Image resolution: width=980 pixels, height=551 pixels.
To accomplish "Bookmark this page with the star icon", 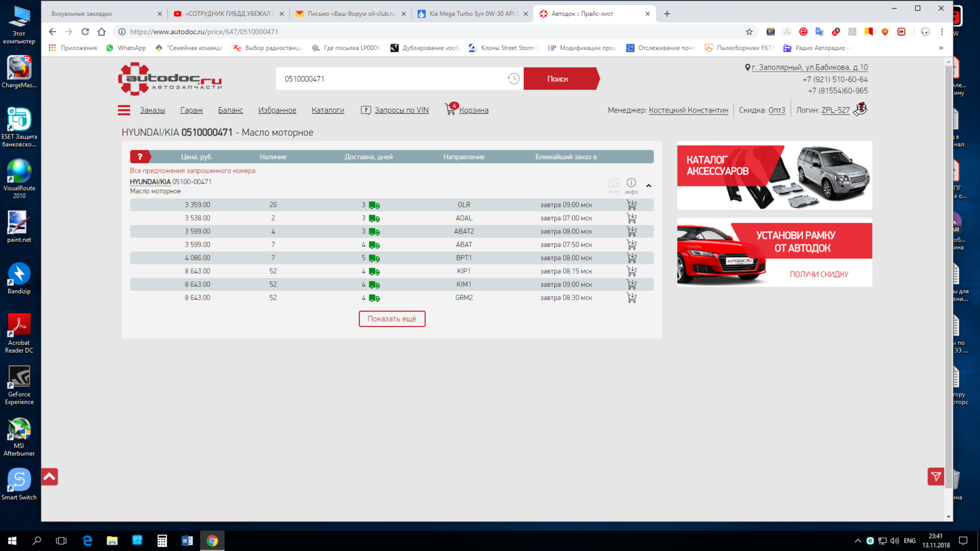I will point(749,32).
